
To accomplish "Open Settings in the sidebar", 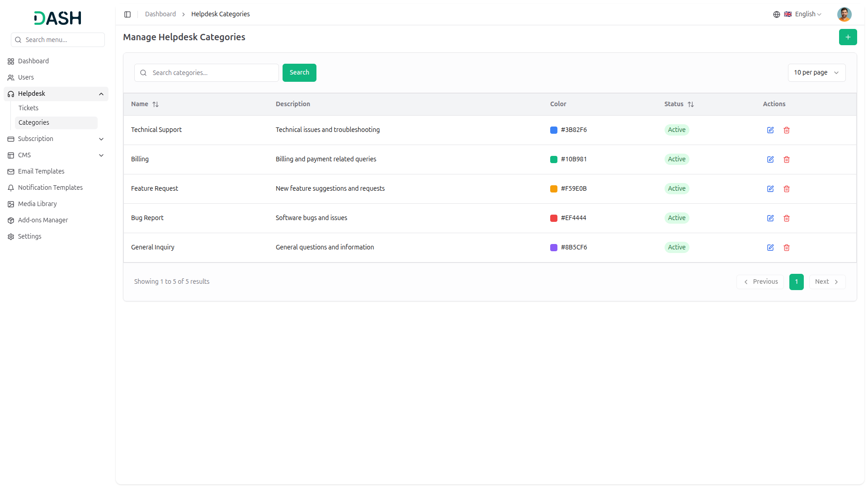I will 56,236.
